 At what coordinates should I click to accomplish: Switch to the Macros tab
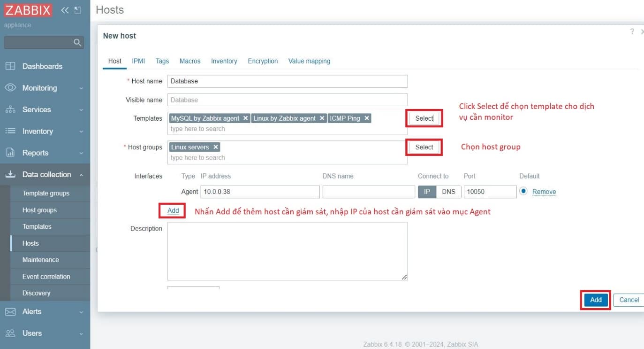click(190, 61)
